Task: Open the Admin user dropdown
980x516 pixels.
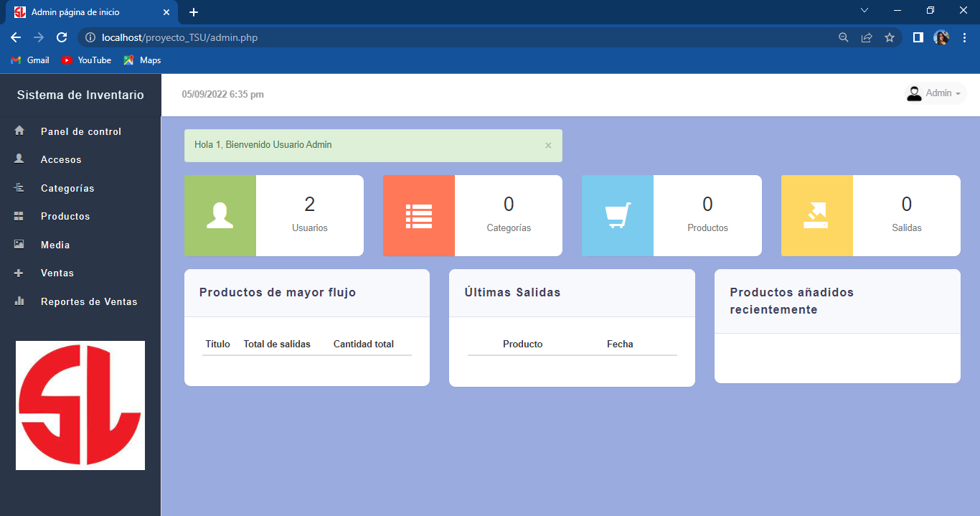Action: (935, 93)
